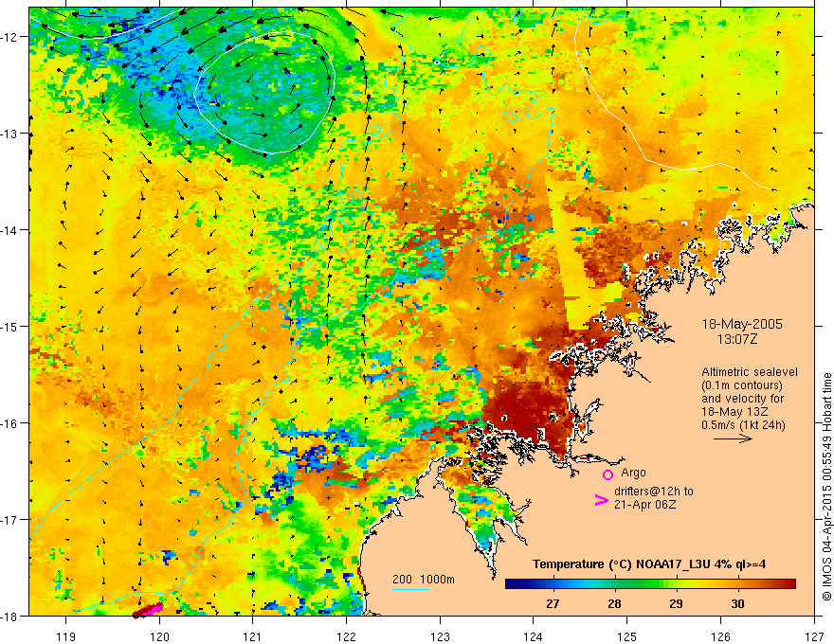
Task: Click the color bar tick label 28
Action: [614, 603]
